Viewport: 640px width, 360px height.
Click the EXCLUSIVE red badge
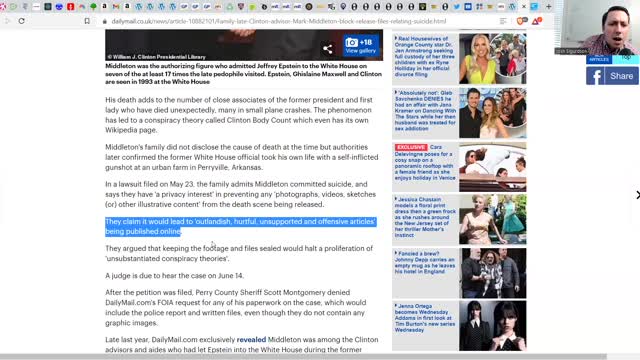(411, 147)
